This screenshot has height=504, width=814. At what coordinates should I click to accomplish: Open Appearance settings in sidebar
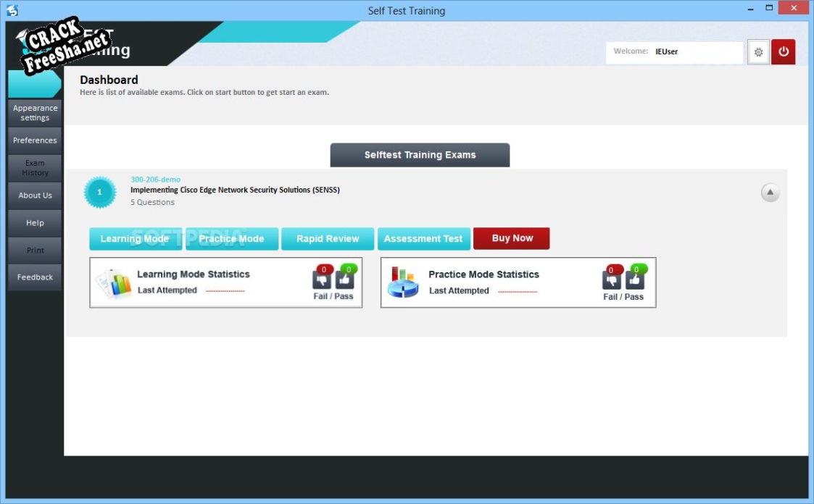coord(35,113)
